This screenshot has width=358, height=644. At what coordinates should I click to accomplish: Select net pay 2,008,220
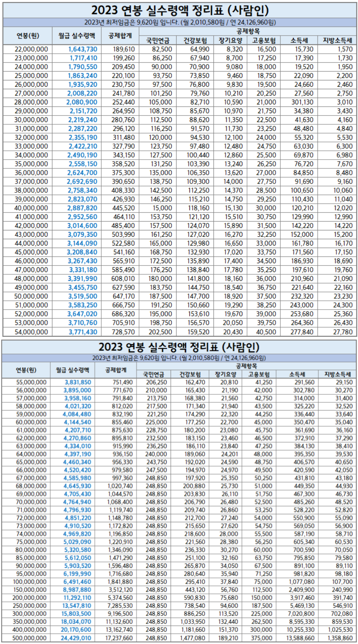coord(82,93)
